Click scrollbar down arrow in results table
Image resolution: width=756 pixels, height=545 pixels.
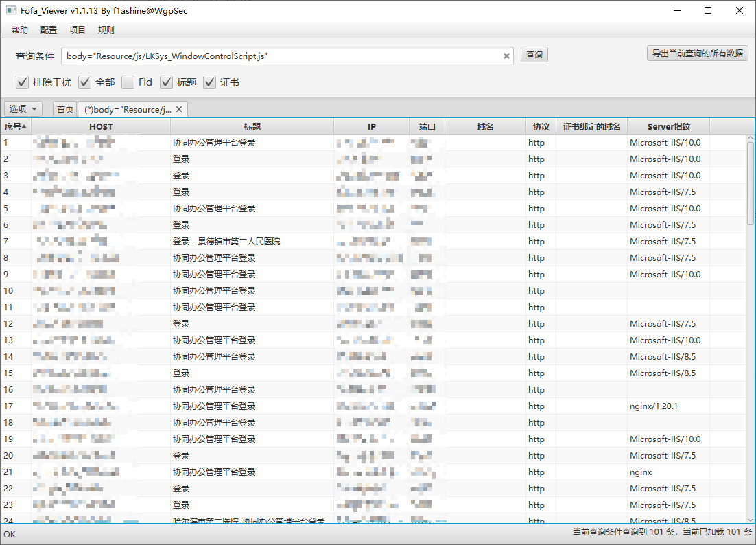(750, 520)
